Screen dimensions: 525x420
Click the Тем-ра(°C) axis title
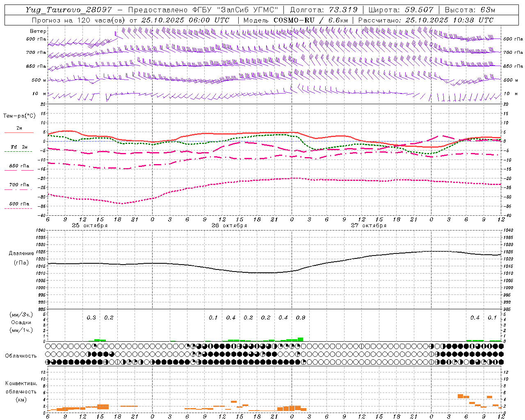pyautogui.click(x=19, y=116)
